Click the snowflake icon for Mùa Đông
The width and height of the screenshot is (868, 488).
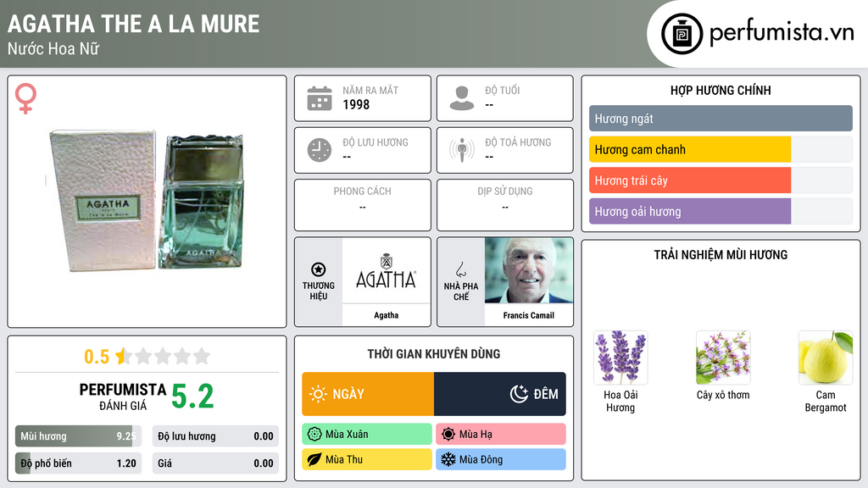click(448, 459)
